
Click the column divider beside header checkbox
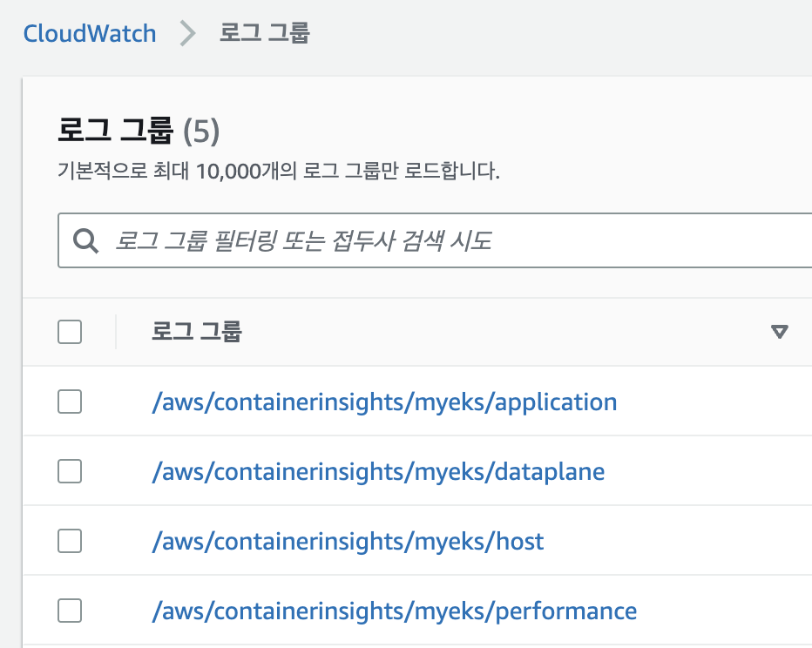(x=116, y=332)
